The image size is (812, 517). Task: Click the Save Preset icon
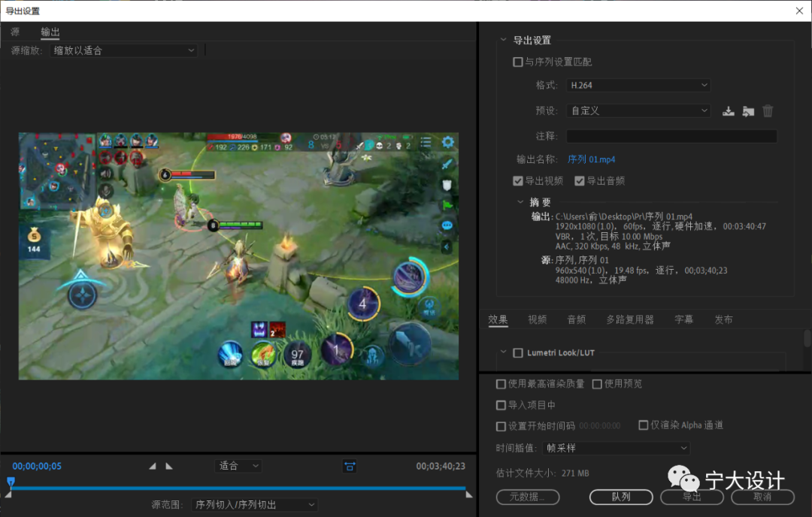[x=728, y=111]
